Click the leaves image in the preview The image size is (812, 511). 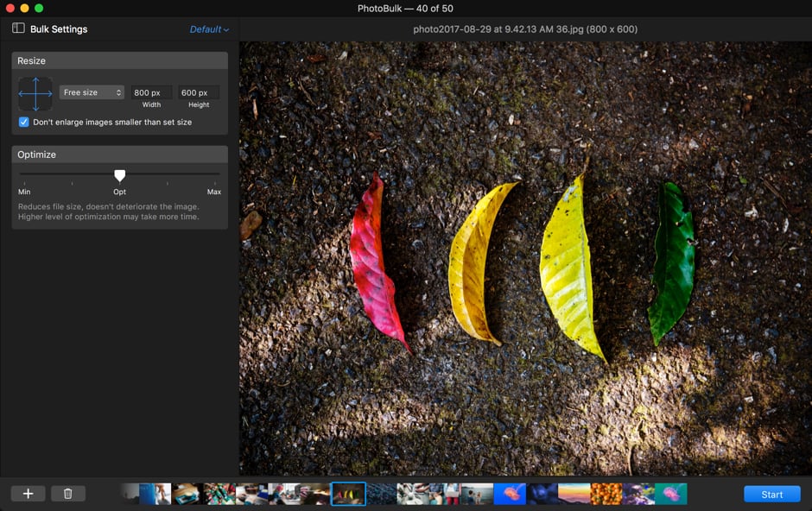point(525,259)
